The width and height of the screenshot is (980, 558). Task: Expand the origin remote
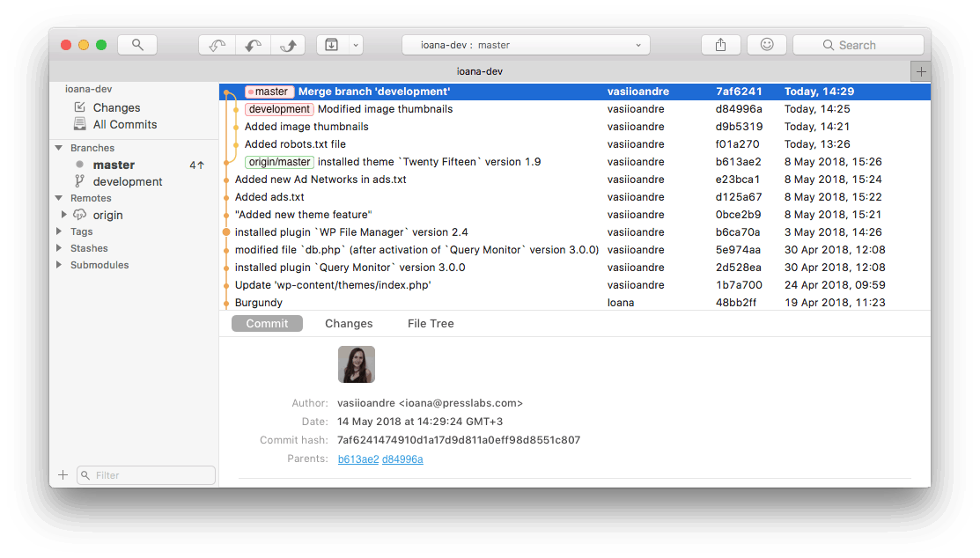click(x=63, y=215)
